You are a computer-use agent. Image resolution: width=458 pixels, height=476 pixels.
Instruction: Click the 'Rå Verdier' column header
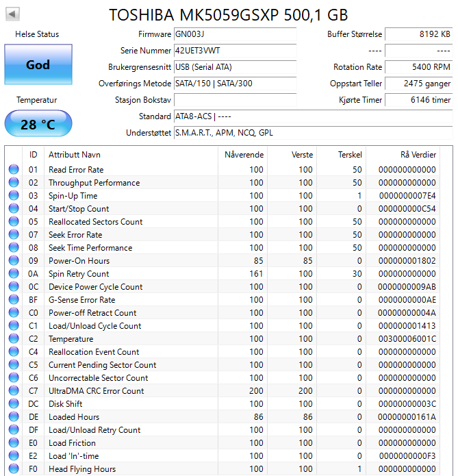click(418, 155)
